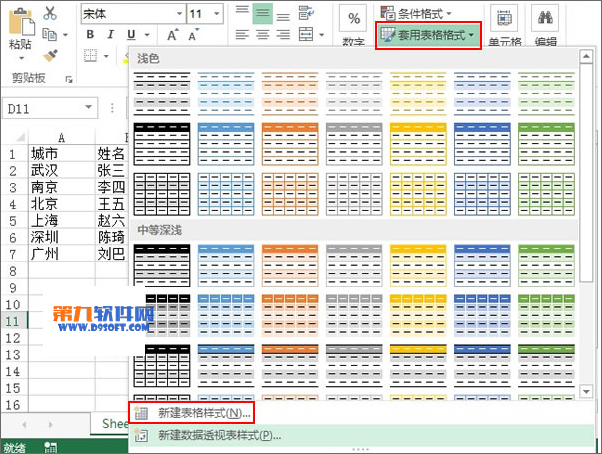Image resolution: width=602 pixels, height=454 pixels.
Task: Expand borders dropdown arrow
Action: point(106,56)
